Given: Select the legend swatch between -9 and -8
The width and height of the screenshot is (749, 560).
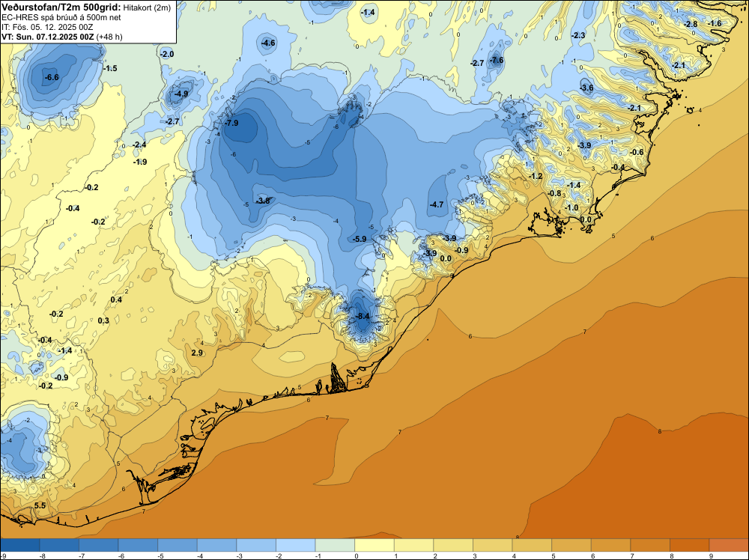Looking at the screenshot, I should [x=20, y=545].
